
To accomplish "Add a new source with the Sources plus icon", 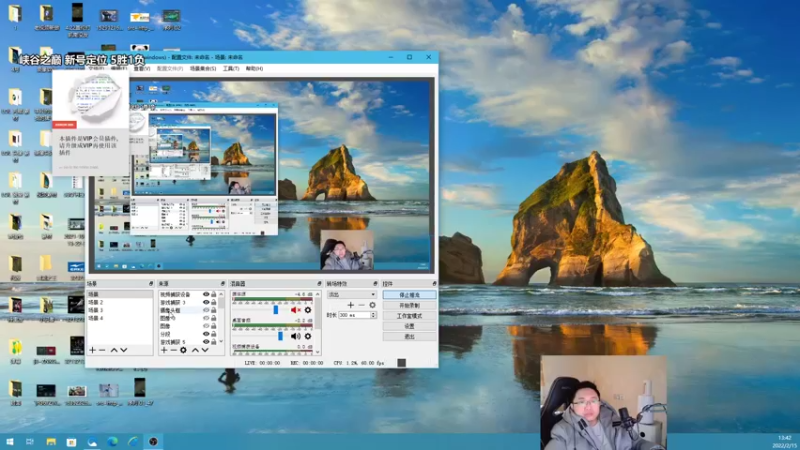I will pyautogui.click(x=164, y=350).
